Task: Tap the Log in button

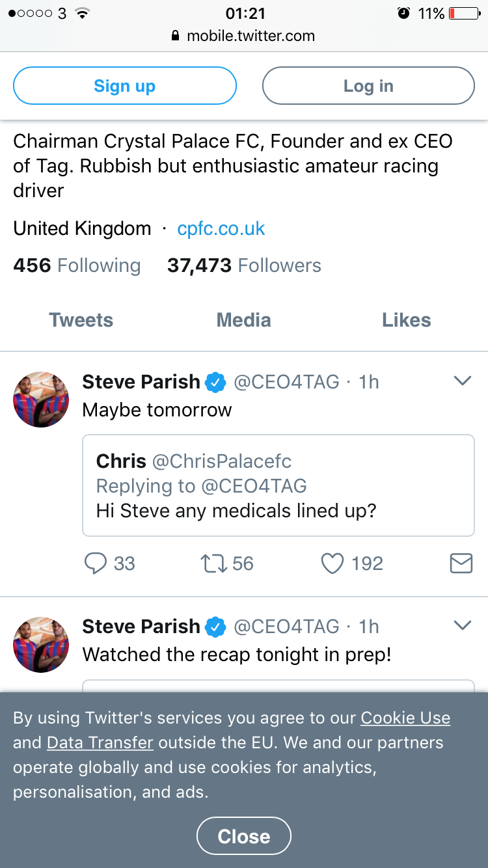Action: click(x=368, y=86)
